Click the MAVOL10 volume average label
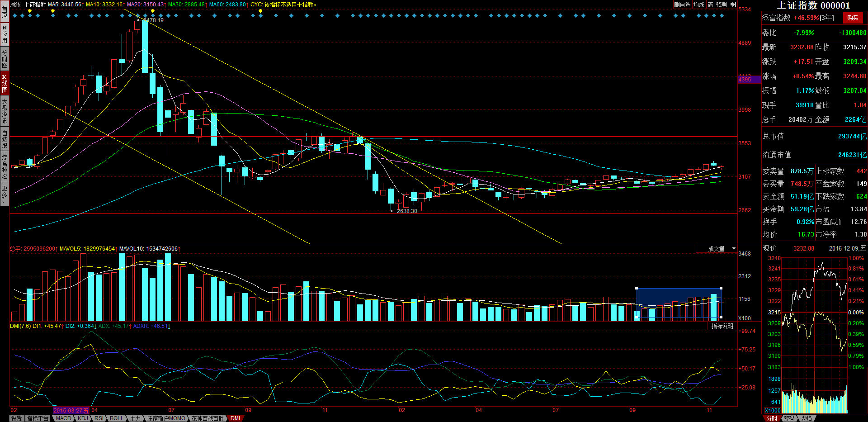868x422 pixels. point(150,249)
